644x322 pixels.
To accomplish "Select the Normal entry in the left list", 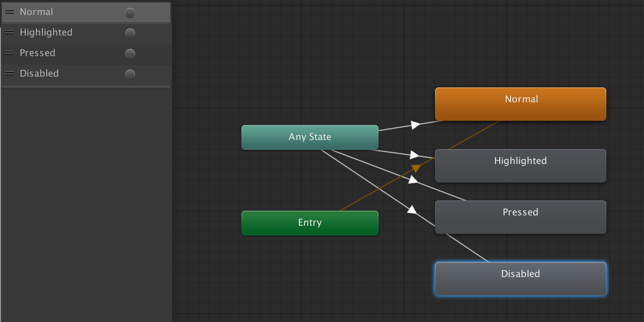I will point(36,12).
